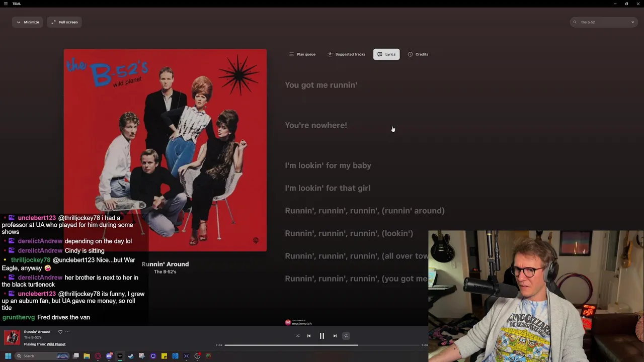
Task: Jump to lyric 'You're nowhere!'
Action: [x=316, y=125]
